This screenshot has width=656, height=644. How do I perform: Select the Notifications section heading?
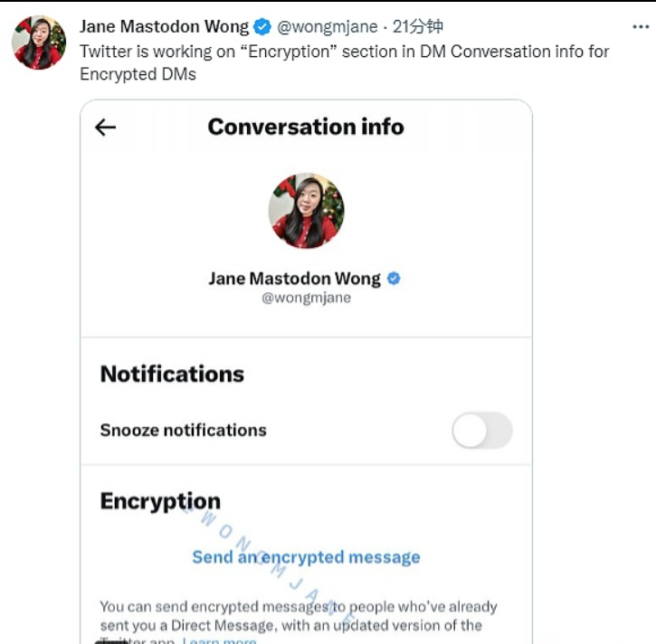[172, 374]
